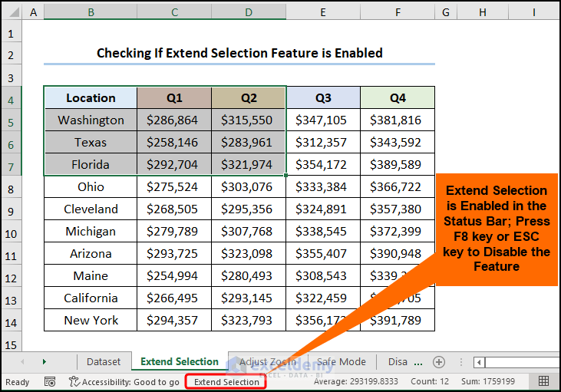Screen dimensions: 561x392
Task: Click the Q4 header cell
Action: 398,97
